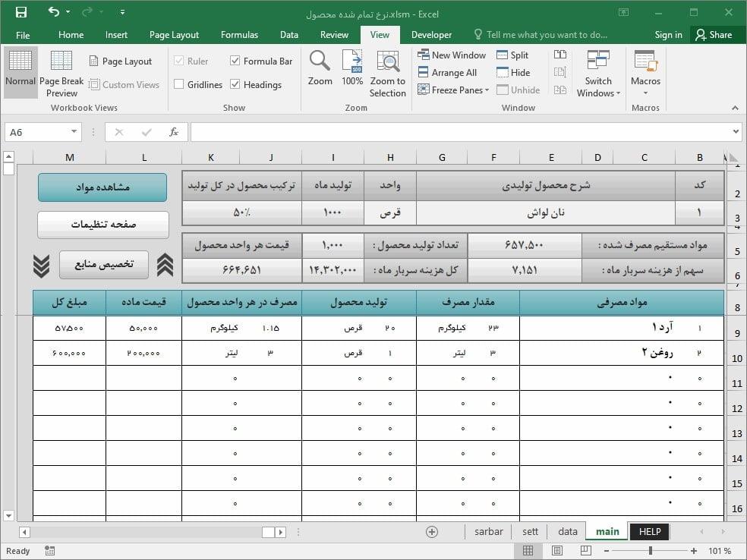Click the Page Break Preview icon in the status bar
Screen dimensions: 747x560
tap(586, 551)
